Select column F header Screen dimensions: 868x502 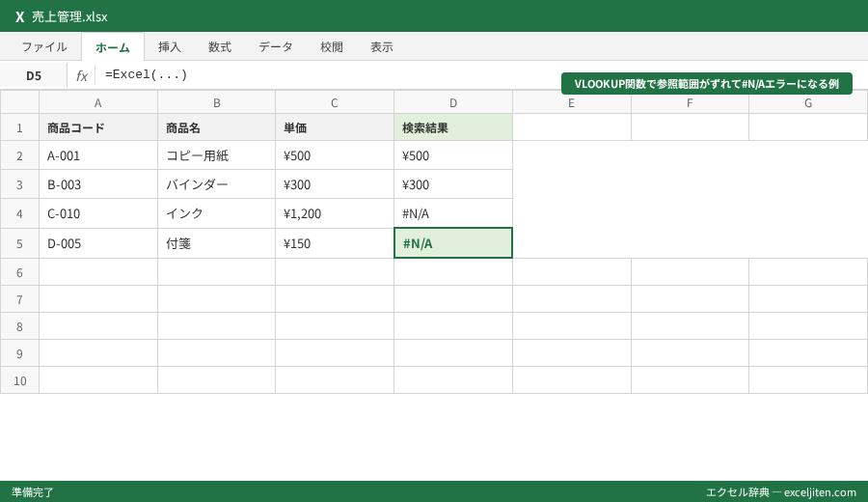tap(690, 102)
